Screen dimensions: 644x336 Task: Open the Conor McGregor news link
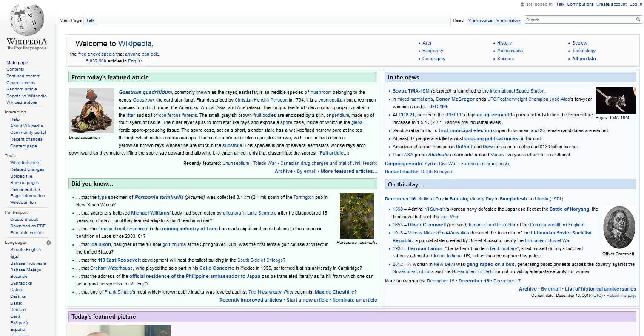[455, 99]
